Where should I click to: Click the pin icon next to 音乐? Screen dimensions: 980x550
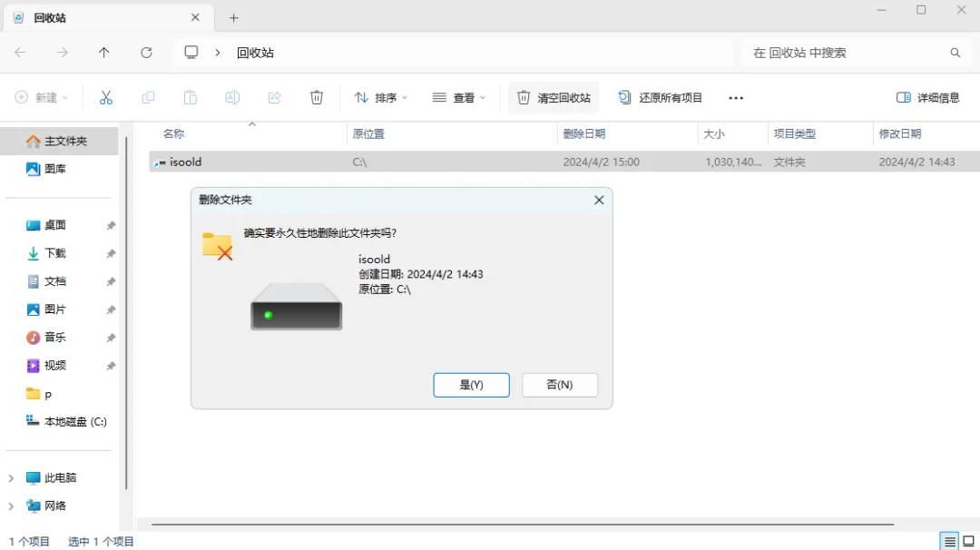point(111,339)
